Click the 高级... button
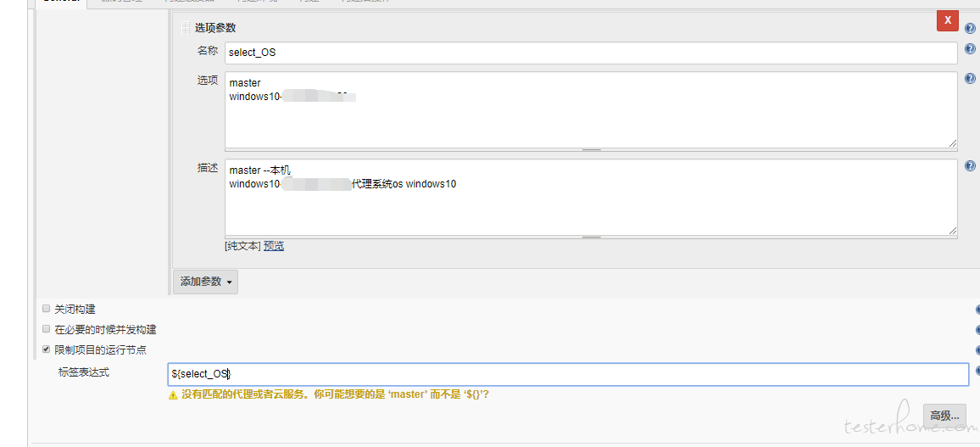 pos(944,416)
